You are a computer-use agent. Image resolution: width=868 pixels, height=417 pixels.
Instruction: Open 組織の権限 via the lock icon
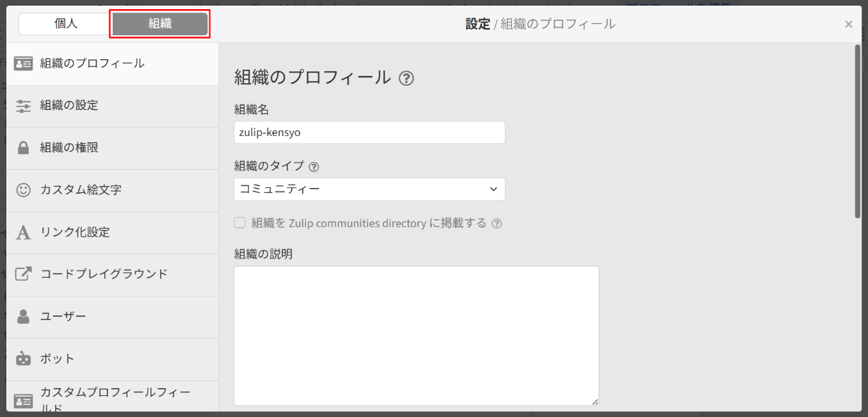tap(23, 148)
